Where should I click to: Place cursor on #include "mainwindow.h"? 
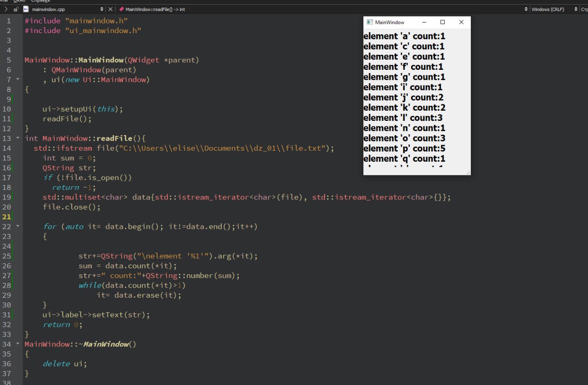76,21
